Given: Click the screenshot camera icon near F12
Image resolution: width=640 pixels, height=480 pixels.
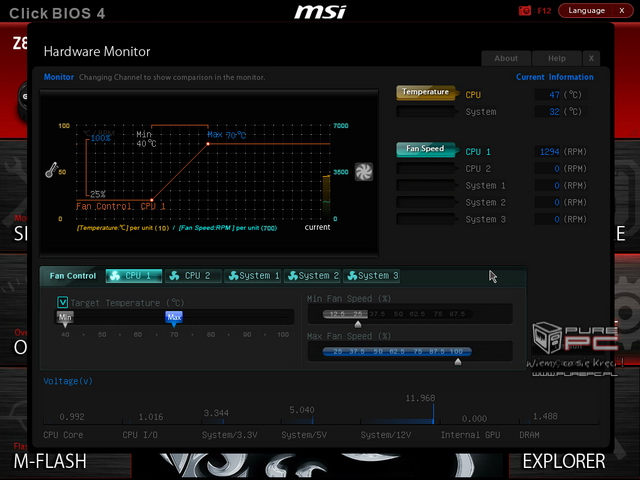Looking at the screenshot, I should click(524, 11).
